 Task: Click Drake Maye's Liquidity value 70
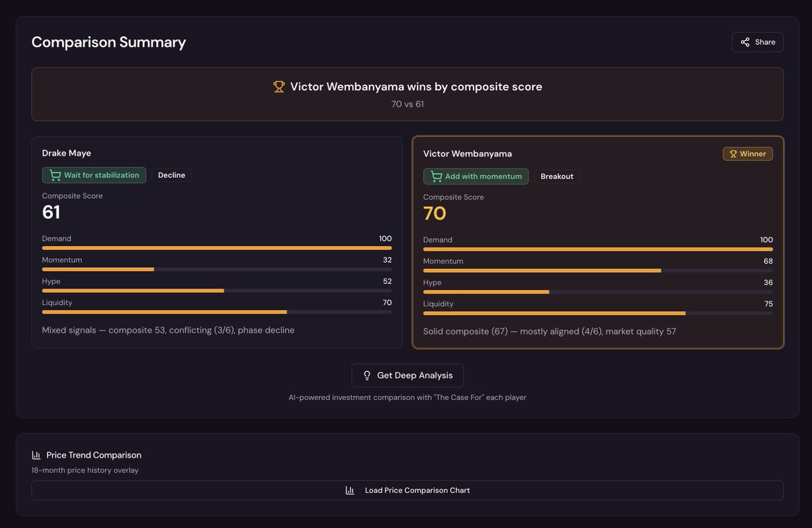[387, 303]
